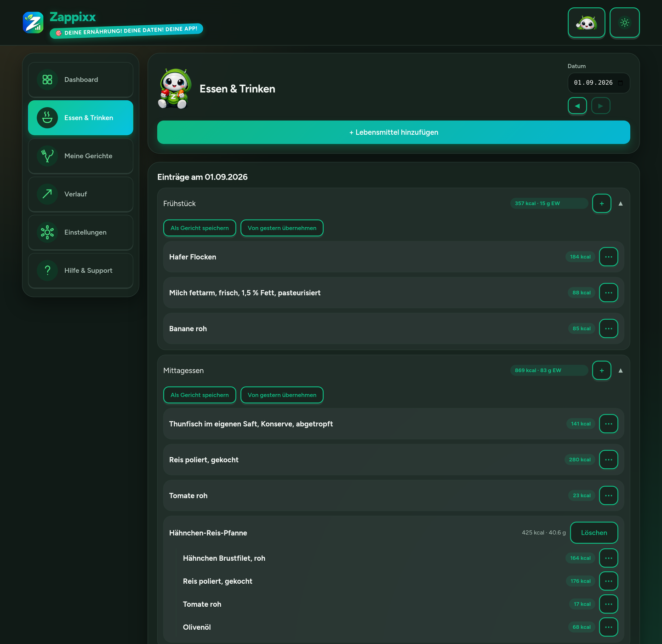Click the mascot image beside Essen & Trinken
This screenshot has width=662, height=644.
pyautogui.click(x=175, y=89)
